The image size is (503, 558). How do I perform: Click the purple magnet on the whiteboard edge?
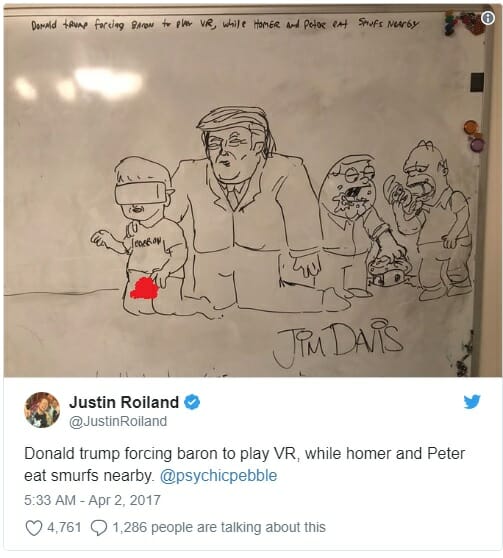click(x=477, y=144)
